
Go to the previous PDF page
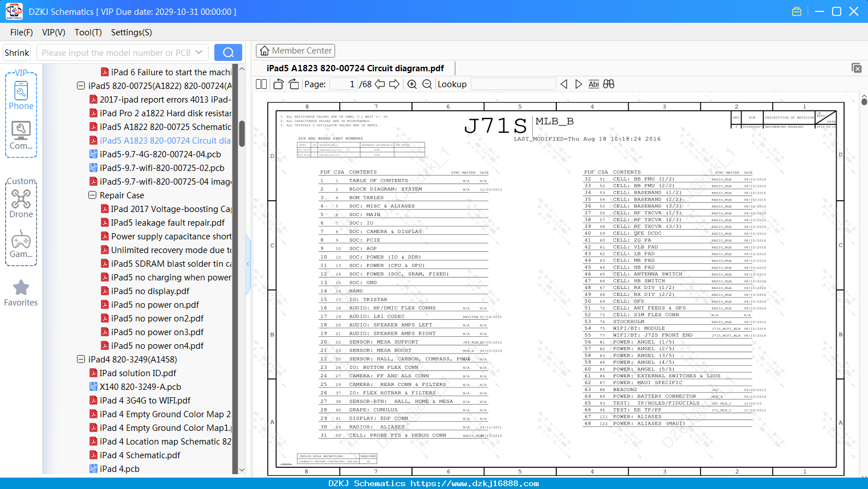pyautogui.click(x=380, y=84)
